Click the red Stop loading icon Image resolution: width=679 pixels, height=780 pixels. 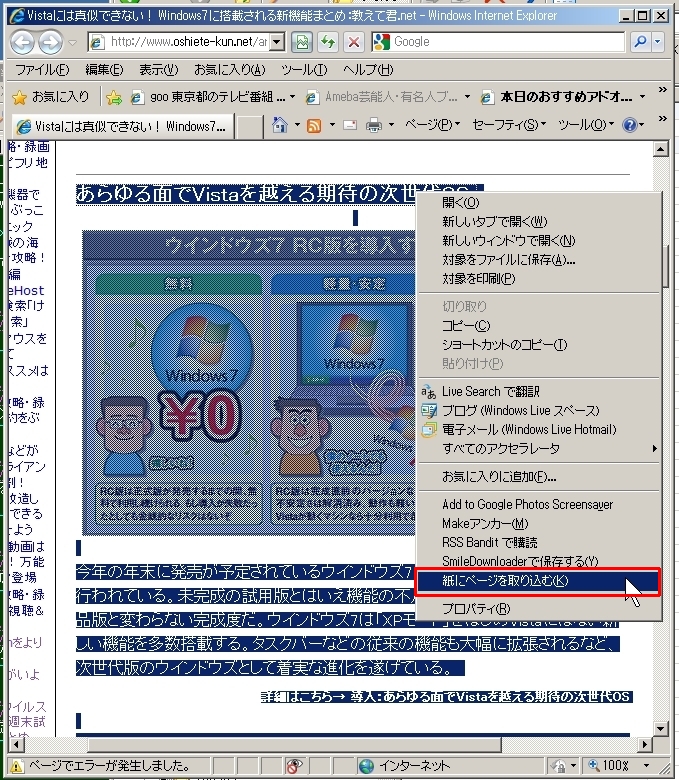pos(354,42)
